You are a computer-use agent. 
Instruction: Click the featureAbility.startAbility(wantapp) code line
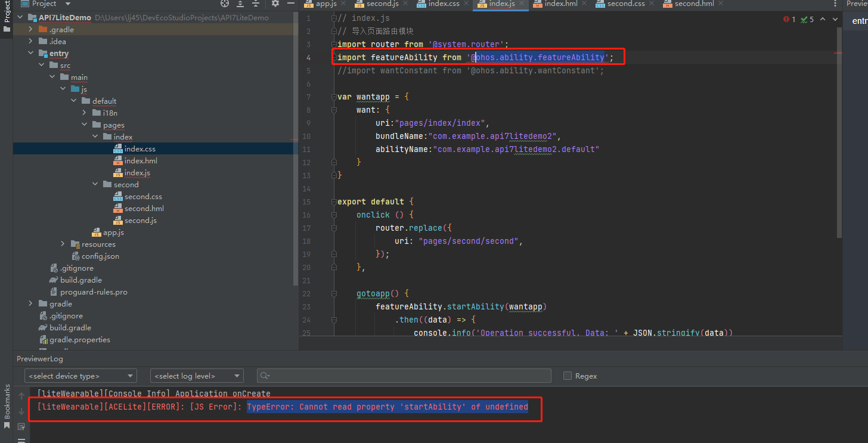click(461, 306)
